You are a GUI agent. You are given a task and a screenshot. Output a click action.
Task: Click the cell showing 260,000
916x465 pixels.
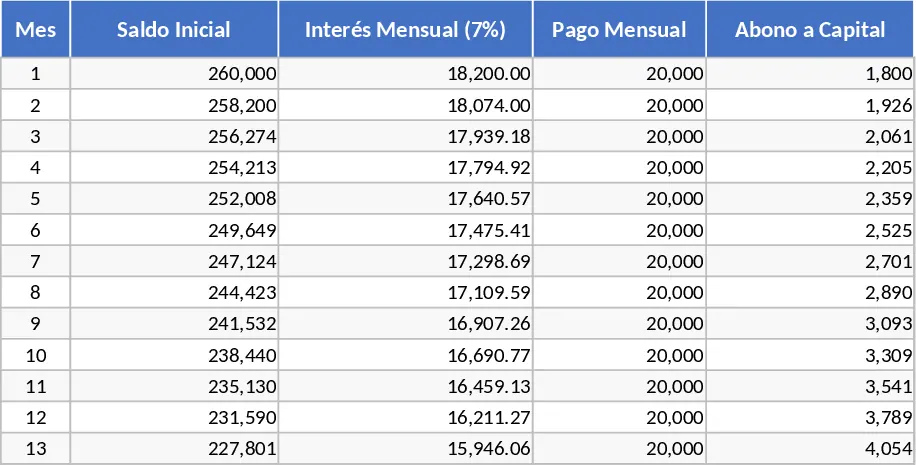point(174,74)
